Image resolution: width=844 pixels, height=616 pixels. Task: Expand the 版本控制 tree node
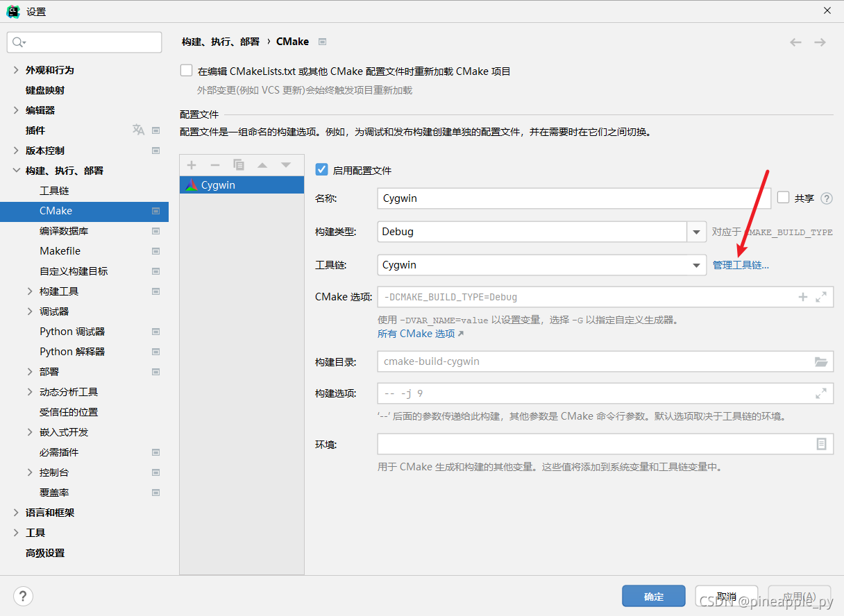point(16,151)
